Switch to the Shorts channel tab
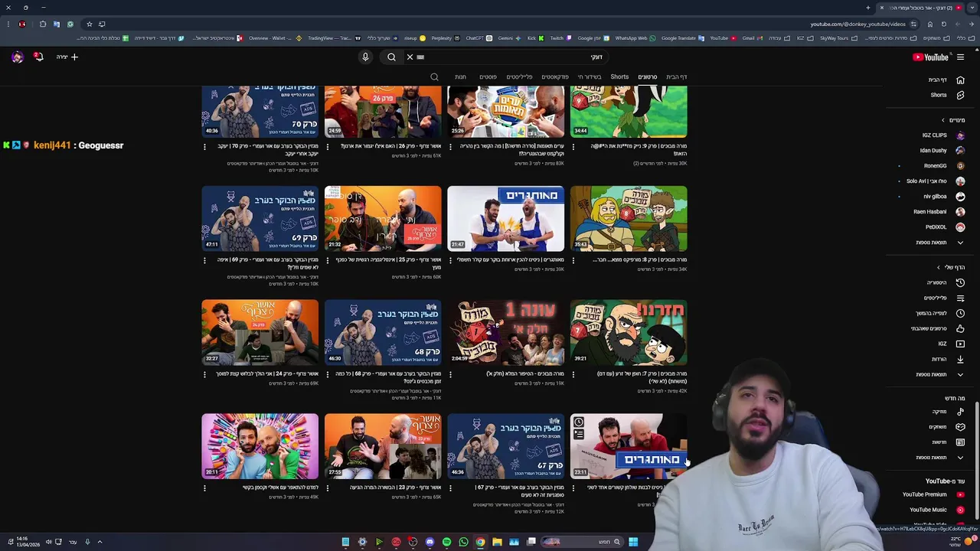 tap(619, 77)
